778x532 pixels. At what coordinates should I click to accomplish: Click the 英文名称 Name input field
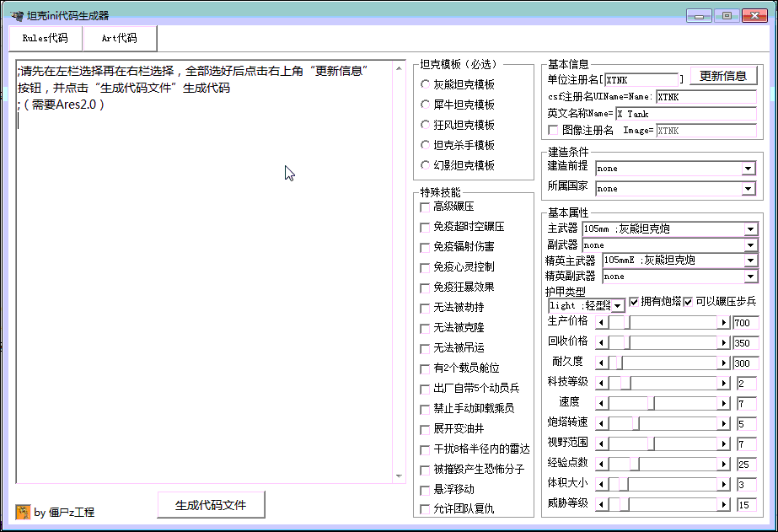click(x=686, y=114)
